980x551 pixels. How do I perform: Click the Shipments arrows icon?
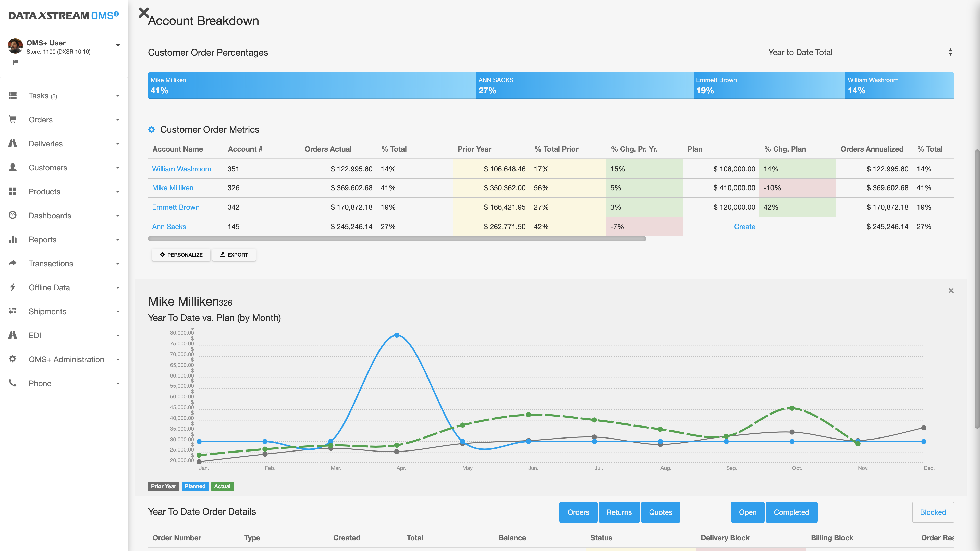coord(13,311)
